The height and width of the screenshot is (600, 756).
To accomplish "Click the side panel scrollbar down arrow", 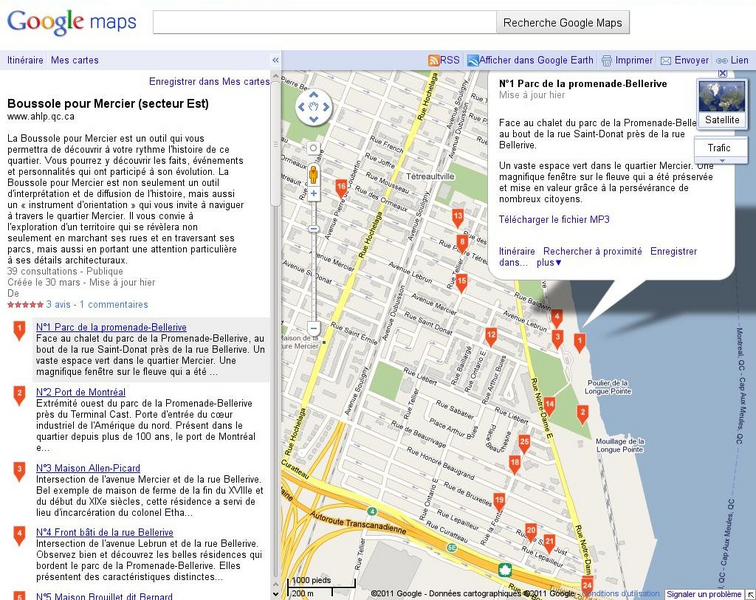I will [275, 594].
